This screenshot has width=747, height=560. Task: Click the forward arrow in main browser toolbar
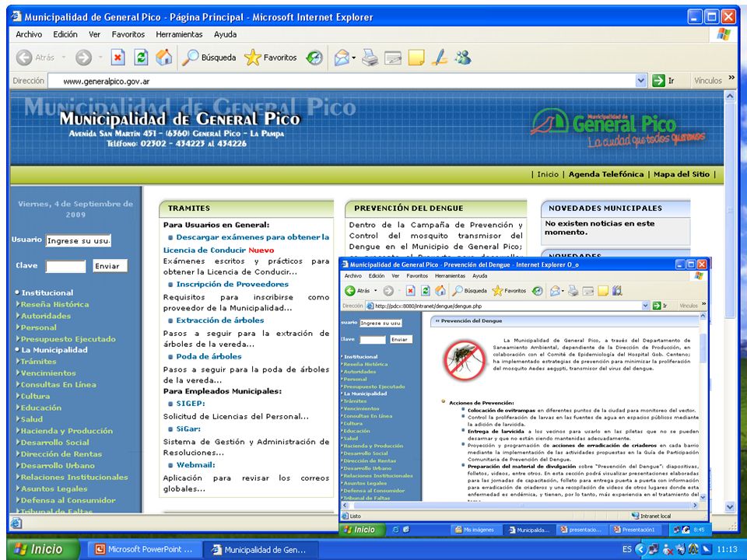[x=83, y=58]
